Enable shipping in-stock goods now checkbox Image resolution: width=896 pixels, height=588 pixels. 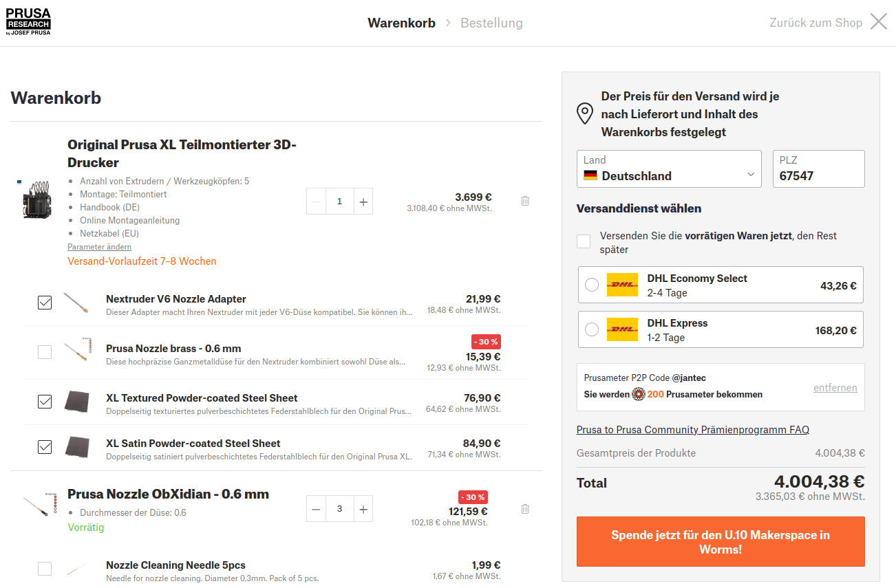tap(584, 241)
